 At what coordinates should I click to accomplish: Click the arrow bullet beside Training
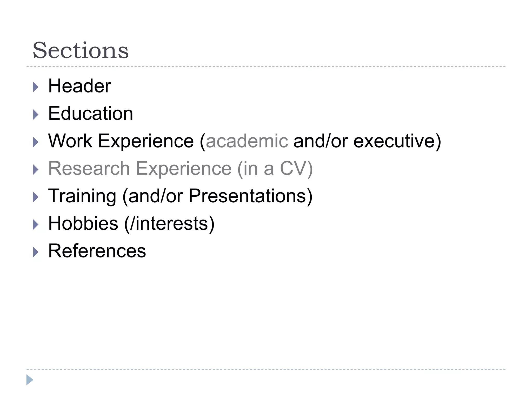[36, 197]
